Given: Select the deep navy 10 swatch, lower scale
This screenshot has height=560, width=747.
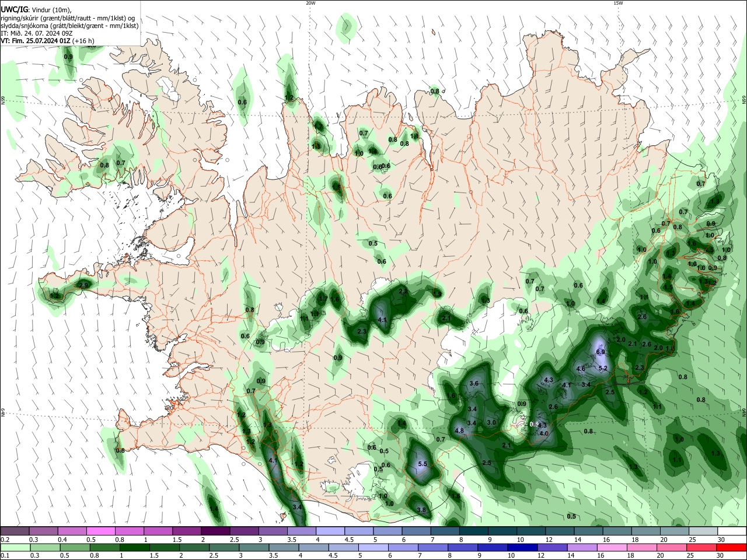Looking at the screenshot, I should pos(522,547).
